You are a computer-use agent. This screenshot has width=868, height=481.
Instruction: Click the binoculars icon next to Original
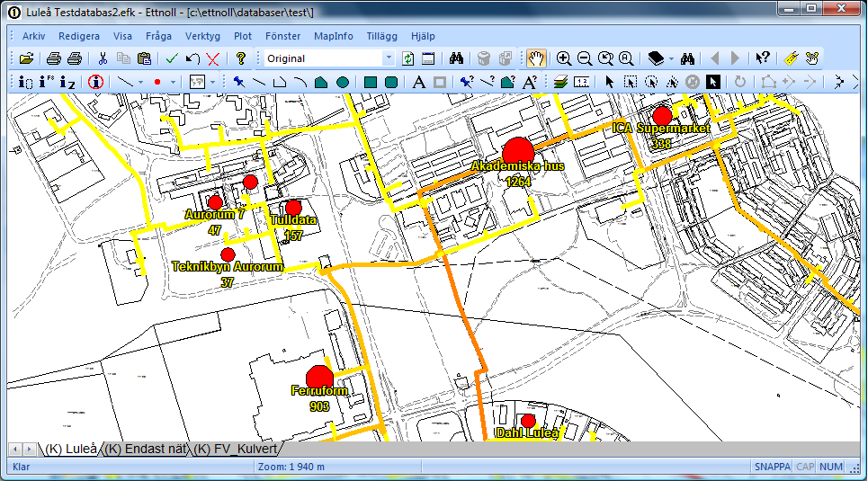pos(456,58)
